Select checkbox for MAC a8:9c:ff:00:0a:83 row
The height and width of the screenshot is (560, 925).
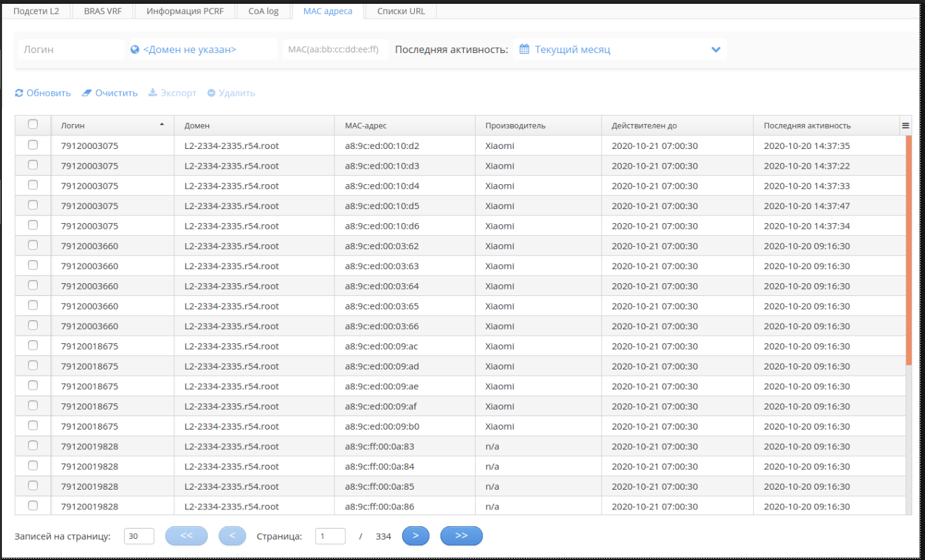tap(33, 446)
